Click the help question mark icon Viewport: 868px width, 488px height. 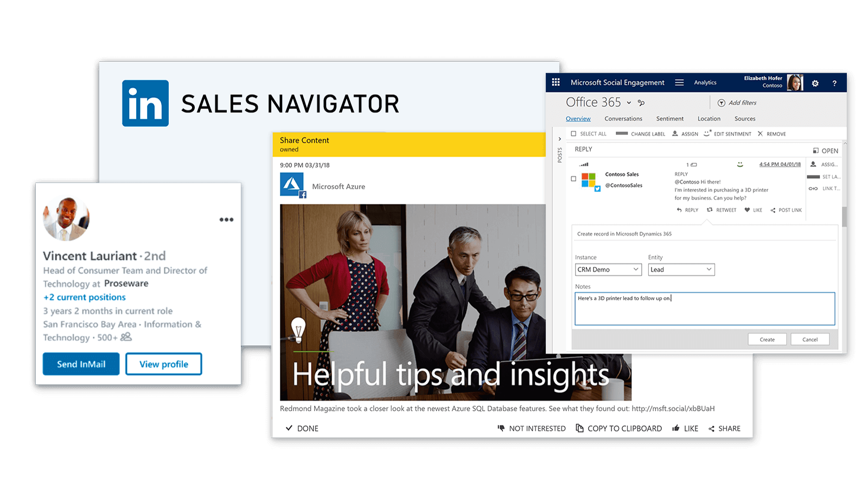pos(834,84)
